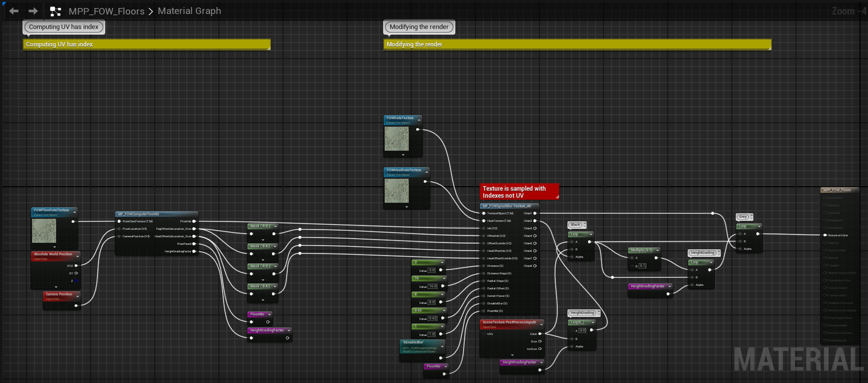Click the FogOffsetIdxLocation_Size output pin
Viewport: 868px width, 383px height.
tap(194, 229)
